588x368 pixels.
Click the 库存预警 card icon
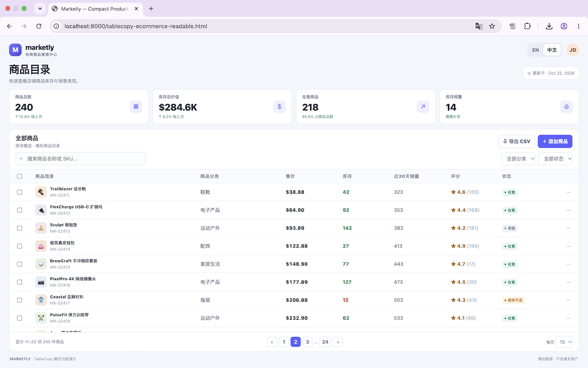tap(566, 107)
